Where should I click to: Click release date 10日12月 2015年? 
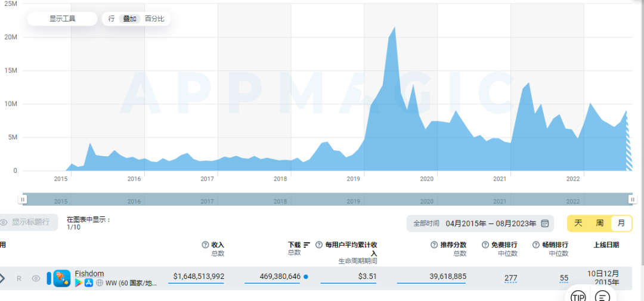[603, 278]
